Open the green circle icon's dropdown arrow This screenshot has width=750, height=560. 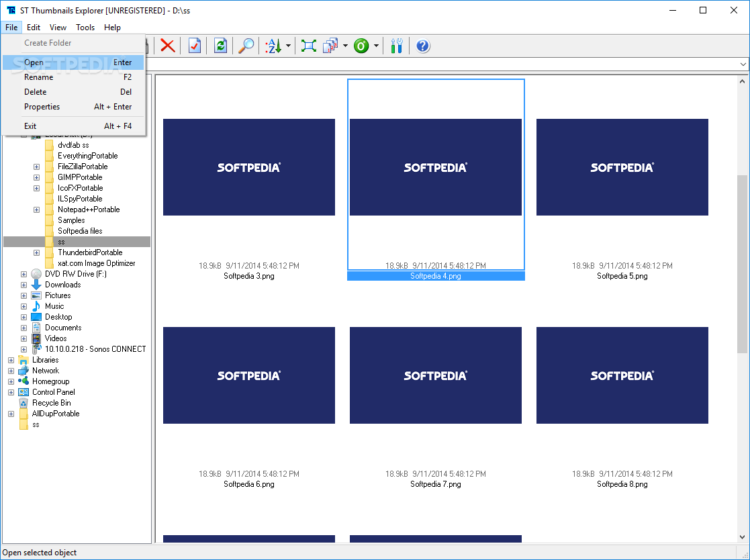[x=376, y=46]
